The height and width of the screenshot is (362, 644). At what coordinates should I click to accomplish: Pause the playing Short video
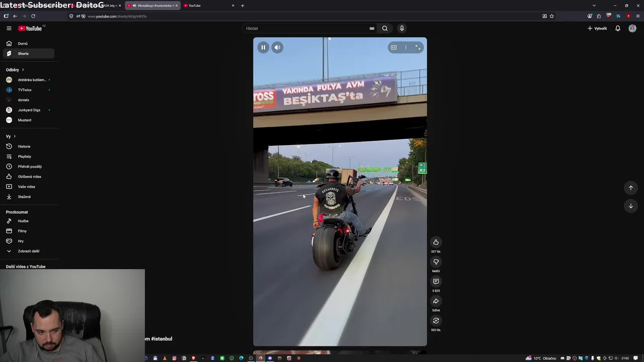[263, 47]
